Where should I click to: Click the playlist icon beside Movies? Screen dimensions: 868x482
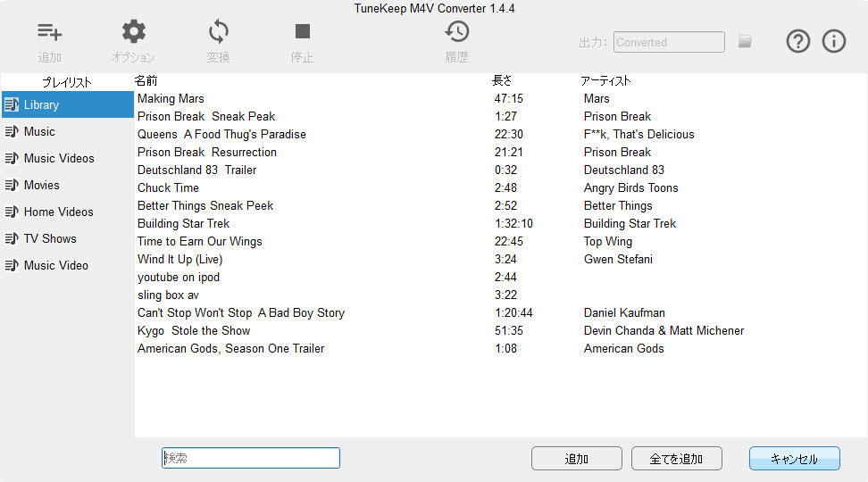coord(12,185)
